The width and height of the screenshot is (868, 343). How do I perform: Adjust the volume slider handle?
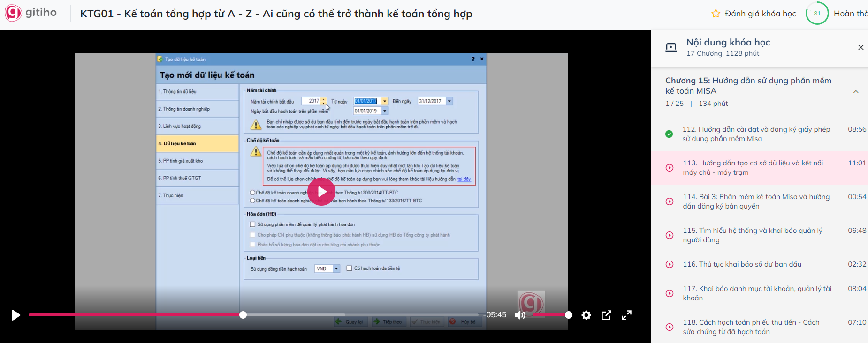click(568, 315)
